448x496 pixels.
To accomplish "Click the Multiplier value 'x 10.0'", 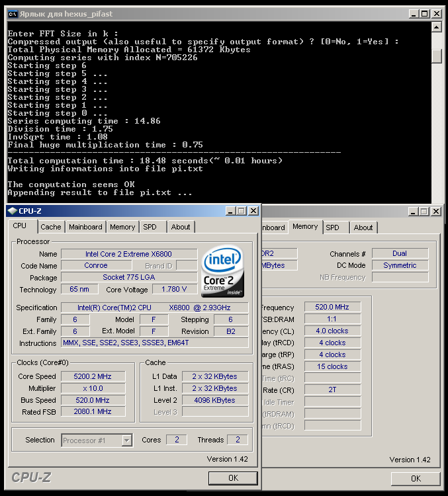I will [93, 388].
